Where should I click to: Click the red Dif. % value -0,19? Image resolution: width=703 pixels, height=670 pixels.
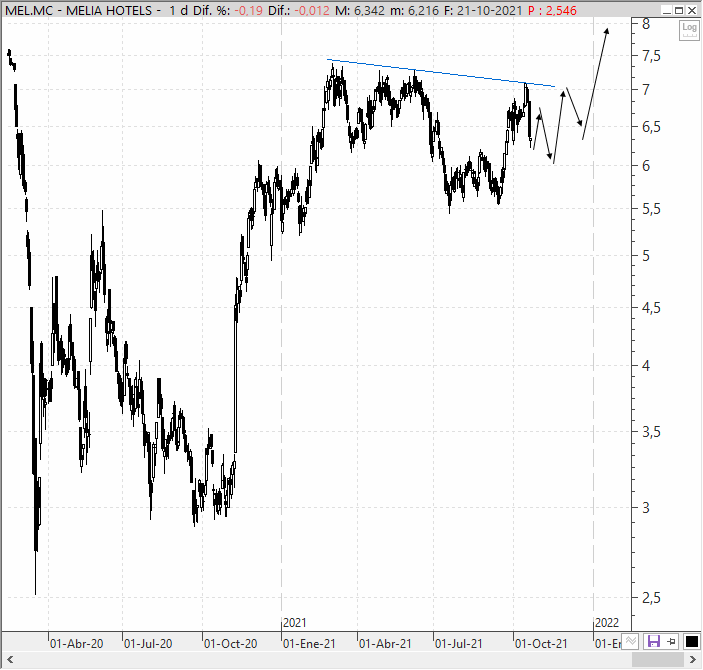248,10
